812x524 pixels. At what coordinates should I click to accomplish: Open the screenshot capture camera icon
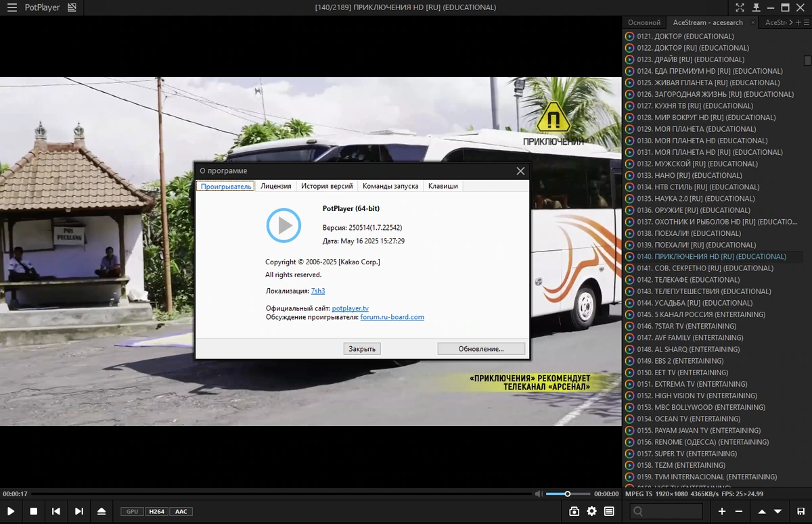point(574,512)
